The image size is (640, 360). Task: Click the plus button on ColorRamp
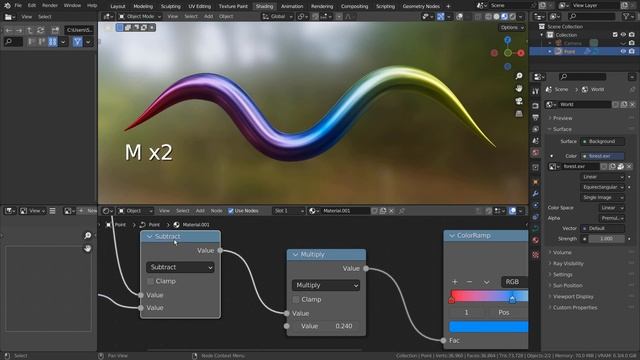coord(455,282)
